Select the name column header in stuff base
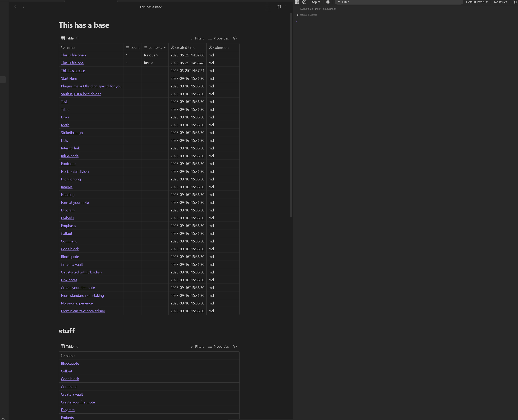The width and height of the screenshot is (518, 420). coord(149,355)
